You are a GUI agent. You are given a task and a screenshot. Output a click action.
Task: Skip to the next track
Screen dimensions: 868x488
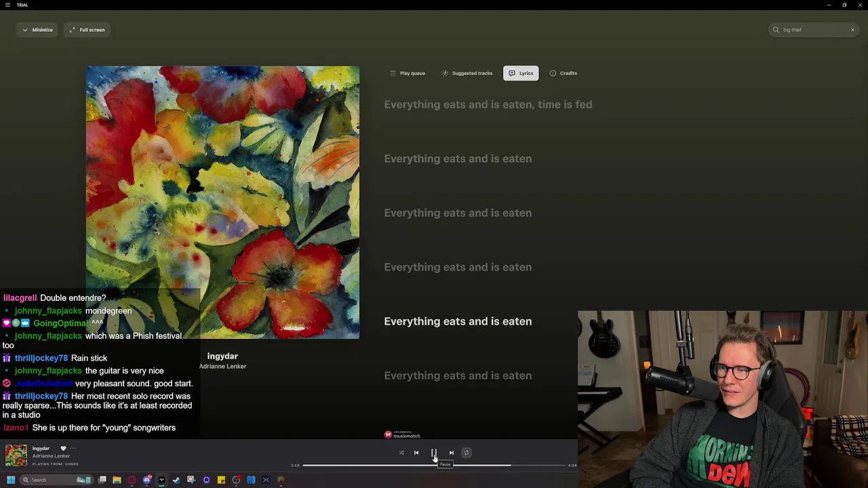pyautogui.click(x=451, y=453)
